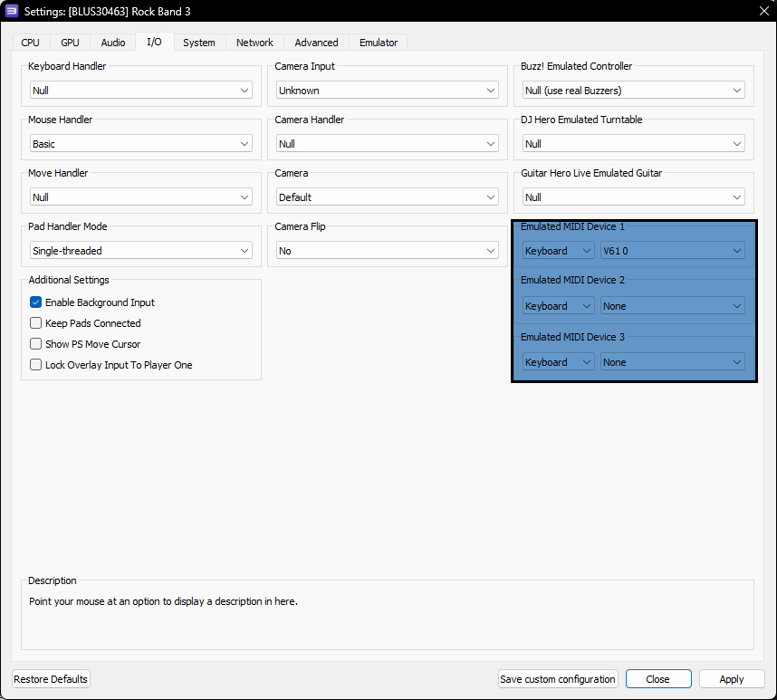Expand the Camera Flip dropdown
This screenshot has height=700, width=777.
point(387,251)
